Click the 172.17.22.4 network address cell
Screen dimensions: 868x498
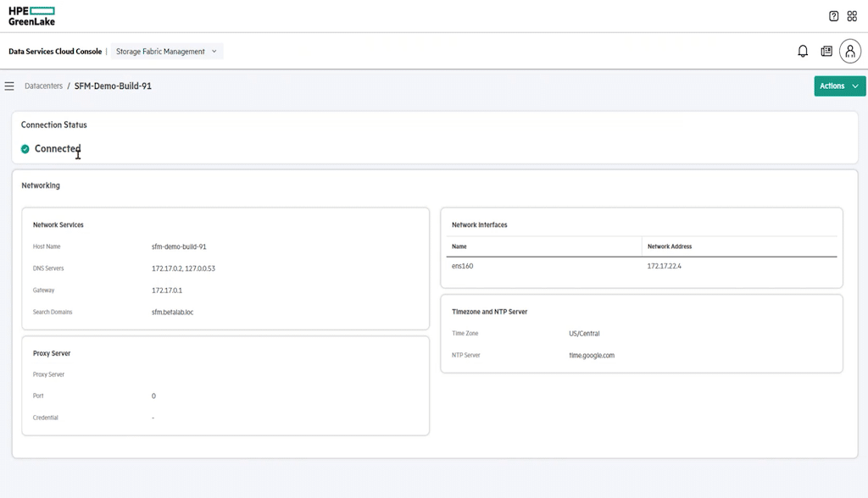click(x=665, y=266)
